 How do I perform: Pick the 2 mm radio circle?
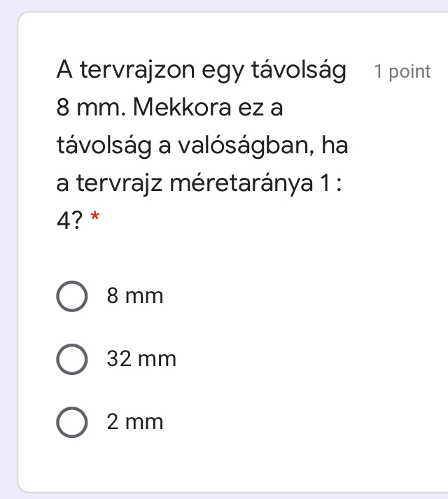coord(72,423)
